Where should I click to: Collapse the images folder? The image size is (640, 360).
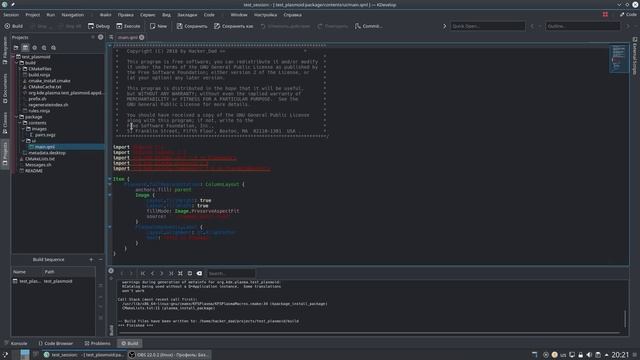tap(23, 129)
